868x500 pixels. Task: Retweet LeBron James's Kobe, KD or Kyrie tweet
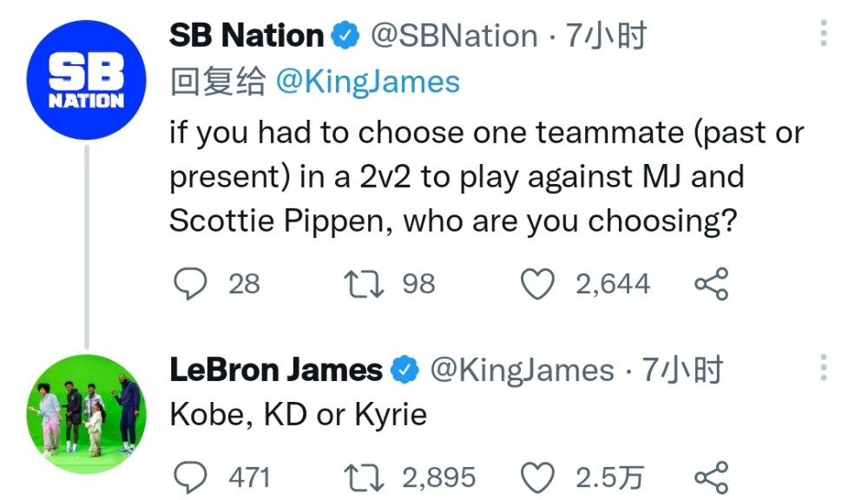(x=364, y=477)
